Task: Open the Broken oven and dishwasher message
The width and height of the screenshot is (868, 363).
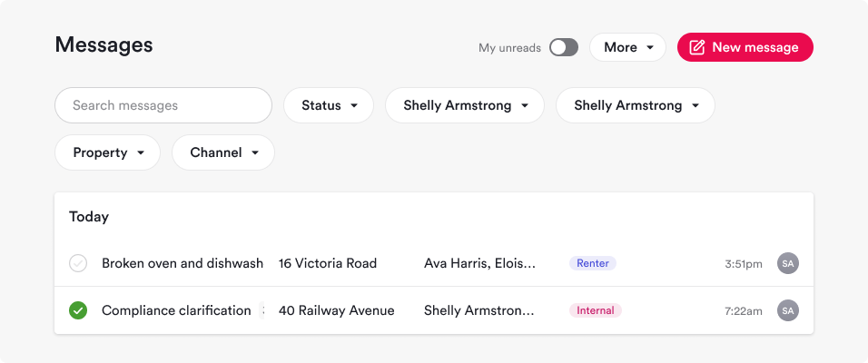Action: tap(182, 263)
